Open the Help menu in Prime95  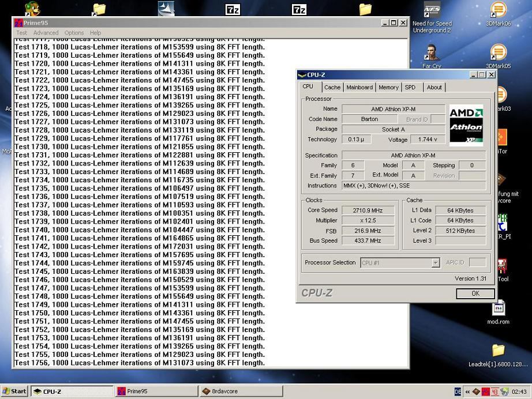(95, 33)
